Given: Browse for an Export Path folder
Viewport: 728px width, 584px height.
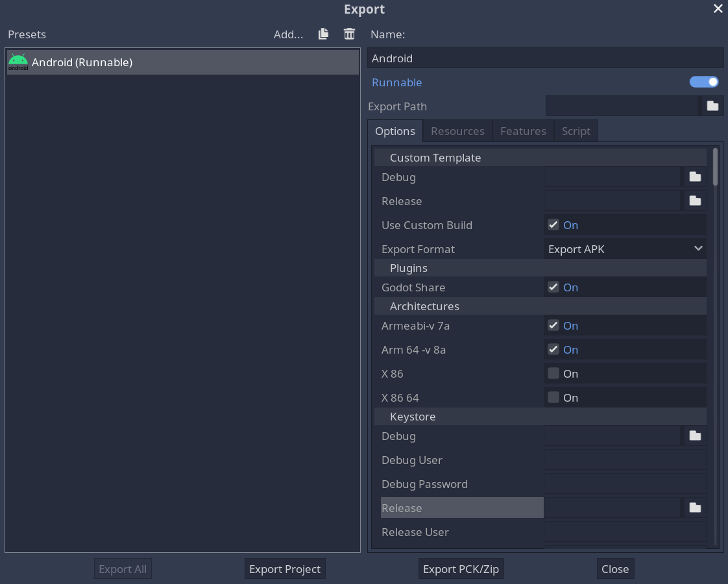Looking at the screenshot, I should click(712, 105).
